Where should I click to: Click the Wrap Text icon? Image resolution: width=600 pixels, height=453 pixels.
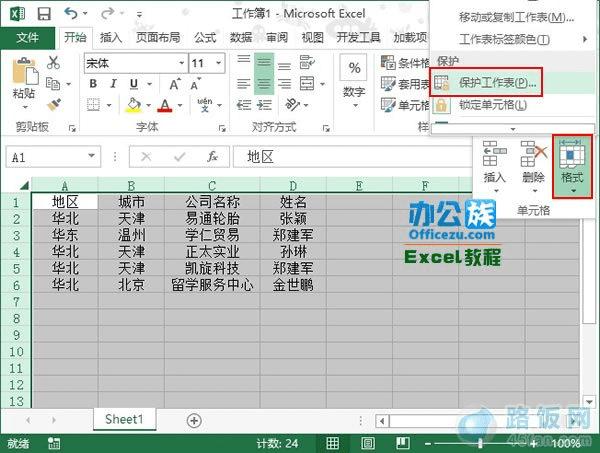click(x=307, y=62)
